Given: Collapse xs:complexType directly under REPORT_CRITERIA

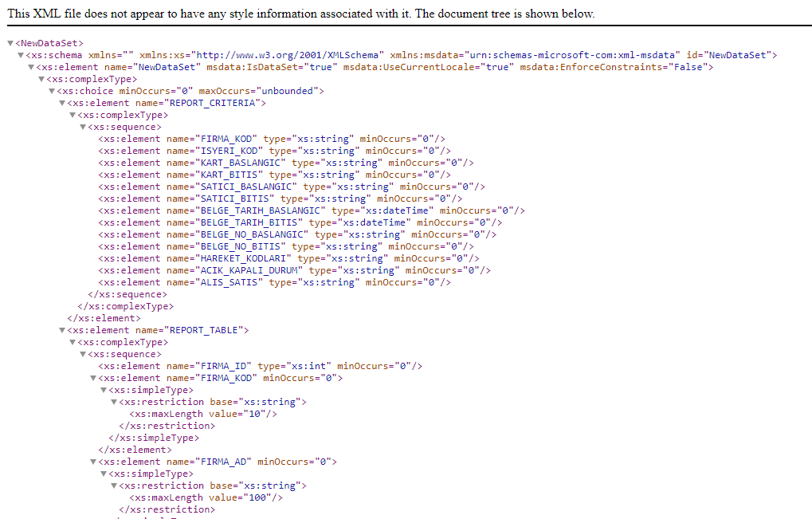Looking at the screenshot, I should [73, 115].
